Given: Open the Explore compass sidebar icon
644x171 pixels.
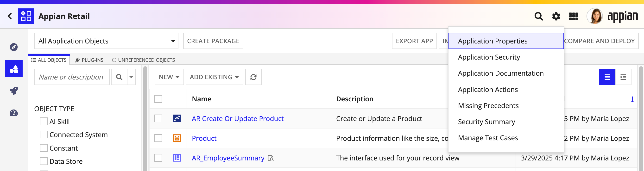Looking at the screenshot, I should point(14,47).
